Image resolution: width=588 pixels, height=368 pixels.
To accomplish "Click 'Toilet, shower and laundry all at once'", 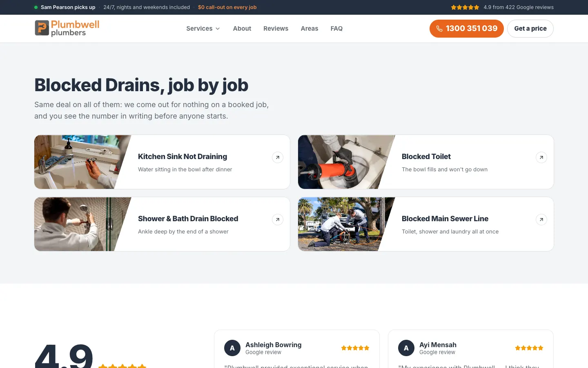I will [450, 231].
